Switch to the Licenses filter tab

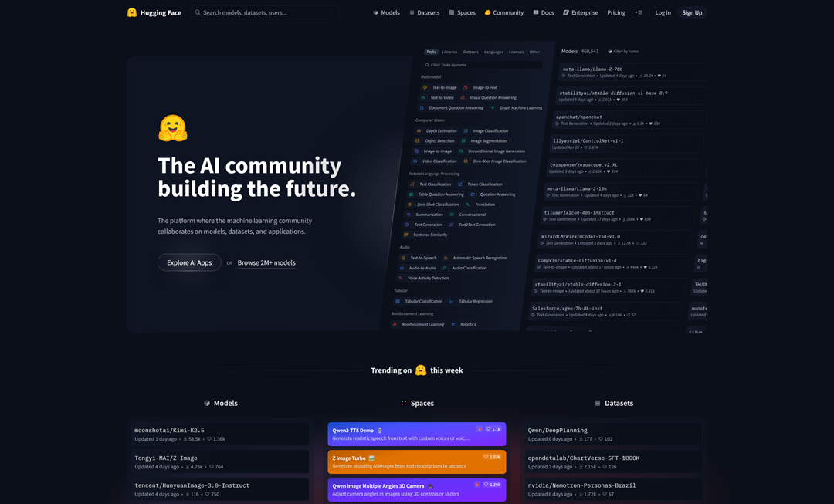coord(515,52)
